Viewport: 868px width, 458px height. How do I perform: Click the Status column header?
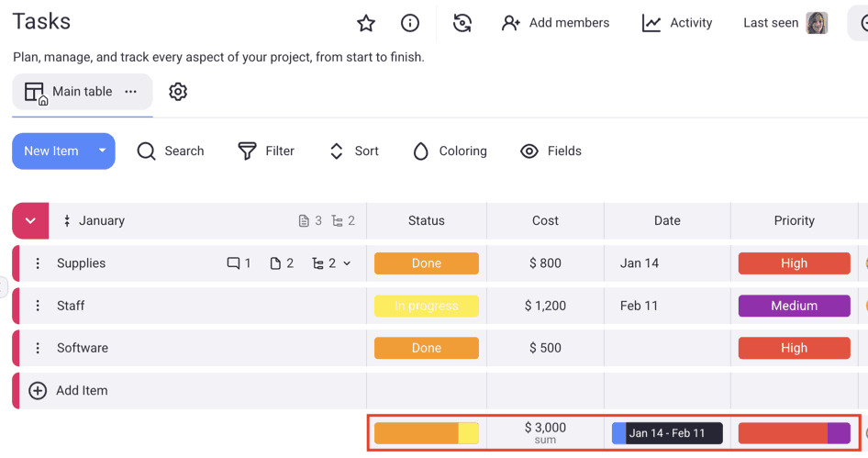pyautogui.click(x=427, y=220)
